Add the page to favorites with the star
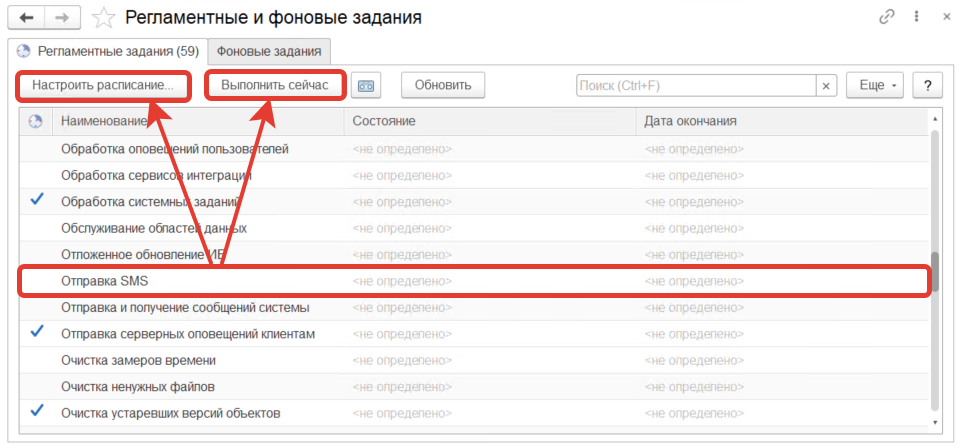This screenshot has width=970, height=448. (103, 17)
